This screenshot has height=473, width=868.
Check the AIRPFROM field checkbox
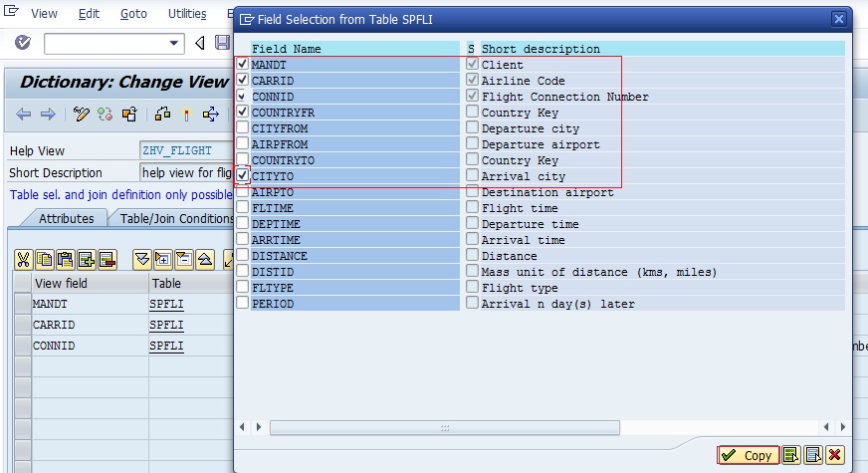pos(243,144)
